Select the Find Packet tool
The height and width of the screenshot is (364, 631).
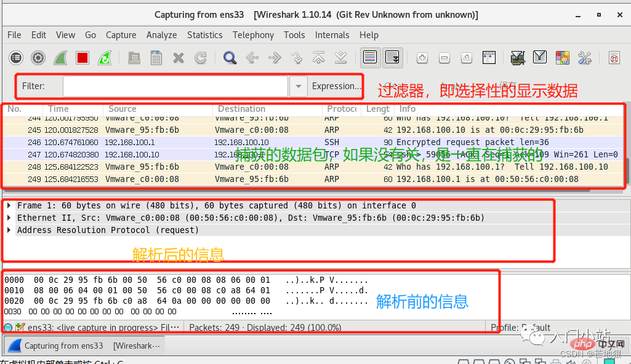point(229,58)
